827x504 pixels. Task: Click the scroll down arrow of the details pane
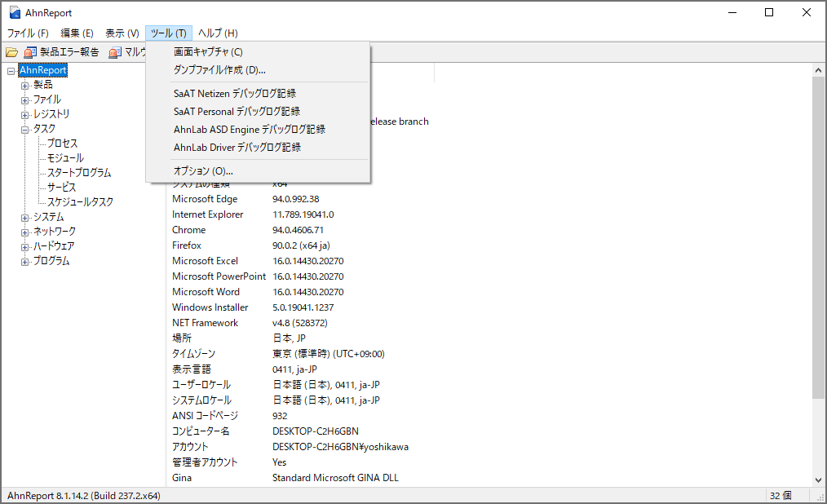tap(818, 480)
